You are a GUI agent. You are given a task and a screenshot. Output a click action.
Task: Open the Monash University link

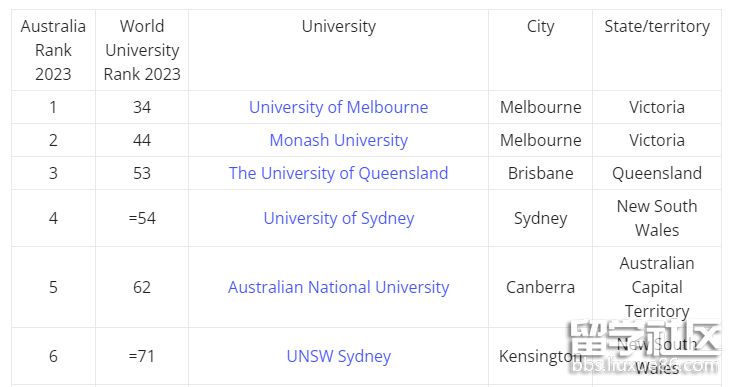[x=338, y=140]
